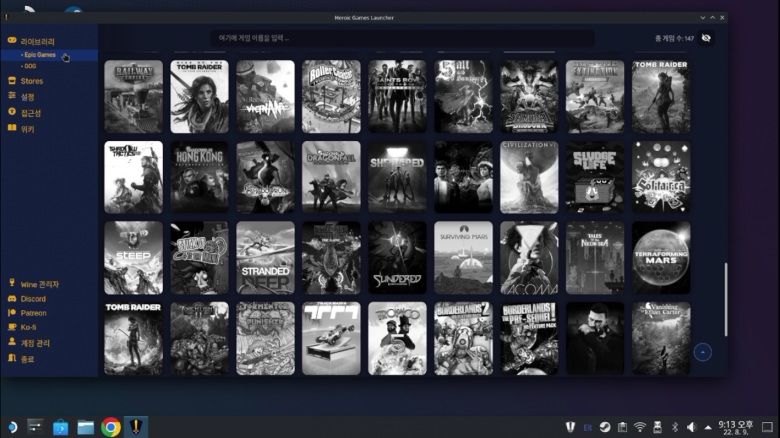Open Wine 관리자 manager

pos(34,284)
